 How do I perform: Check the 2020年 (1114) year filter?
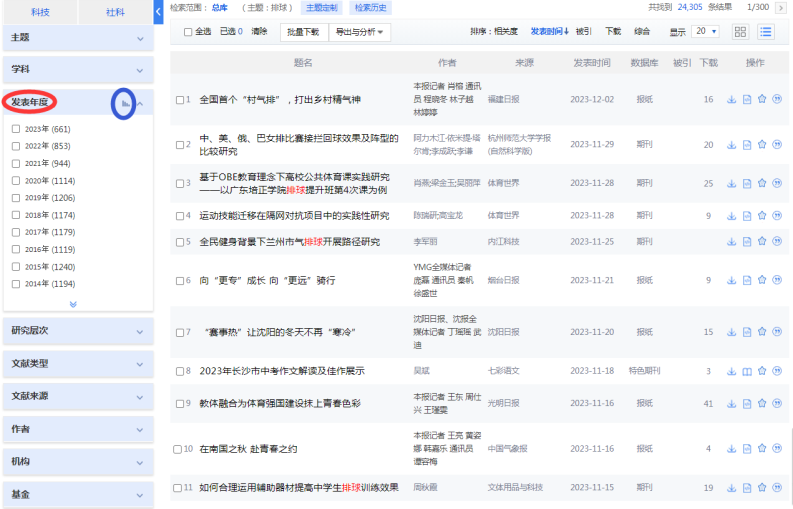[x=16, y=181]
